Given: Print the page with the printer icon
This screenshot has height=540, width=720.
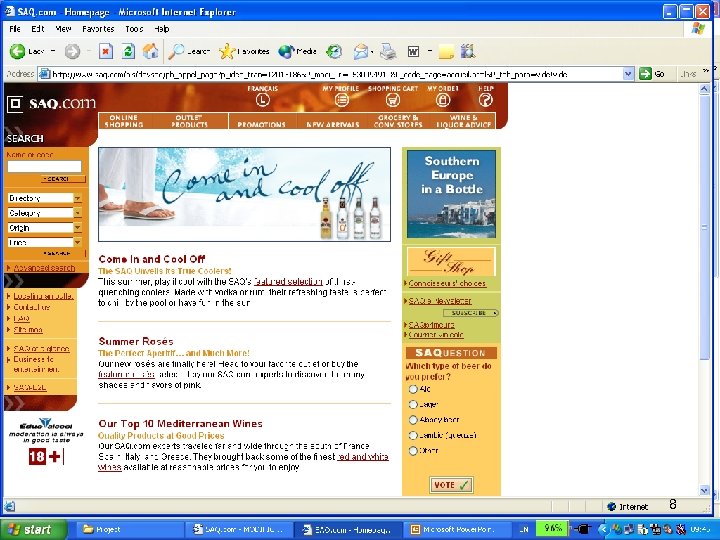Looking at the screenshot, I should [x=388, y=51].
